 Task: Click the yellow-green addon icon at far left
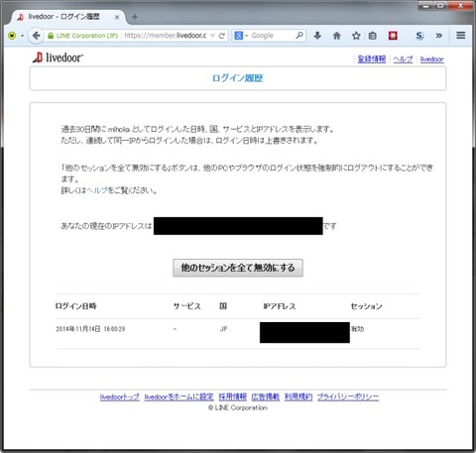coord(12,36)
